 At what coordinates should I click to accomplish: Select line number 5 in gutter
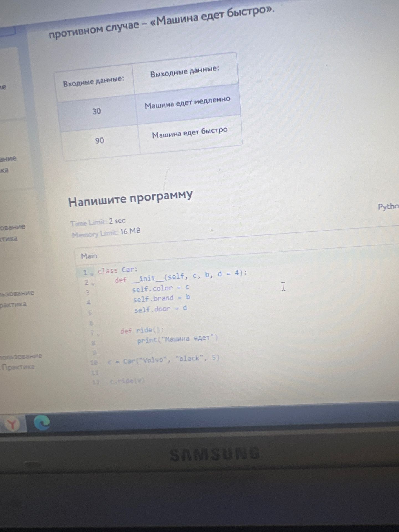coord(90,313)
